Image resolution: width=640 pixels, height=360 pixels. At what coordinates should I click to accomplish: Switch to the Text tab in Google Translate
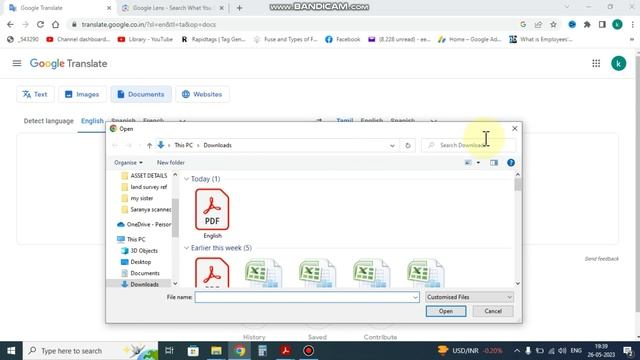click(x=35, y=94)
